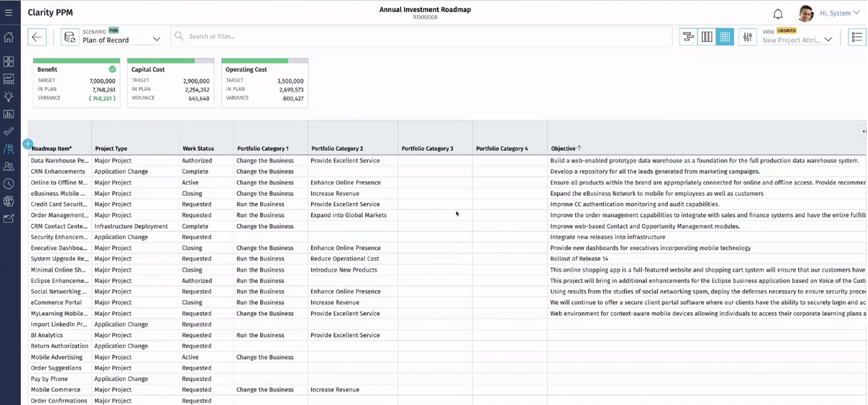This screenshot has height=405, width=868.
Task: Click the back arrow button
Action: click(x=37, y=37)
